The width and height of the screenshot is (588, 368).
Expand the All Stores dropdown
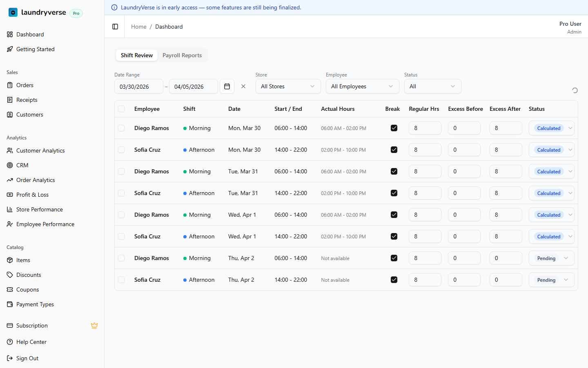(288, 86)
